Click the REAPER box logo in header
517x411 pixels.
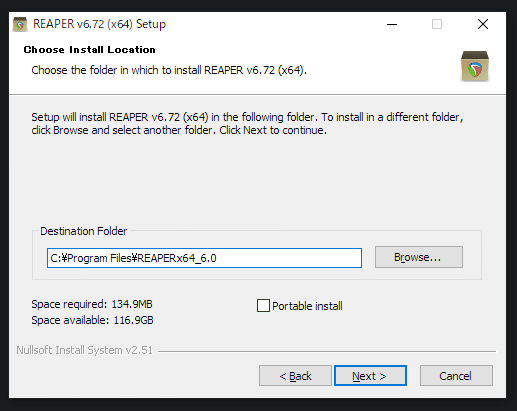[475, 66]
